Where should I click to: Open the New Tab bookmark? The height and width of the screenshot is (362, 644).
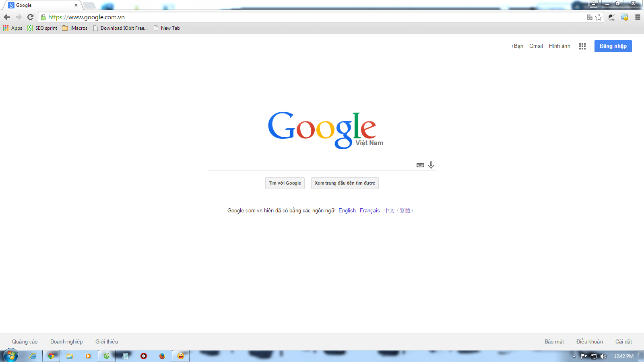coord(167,28)
